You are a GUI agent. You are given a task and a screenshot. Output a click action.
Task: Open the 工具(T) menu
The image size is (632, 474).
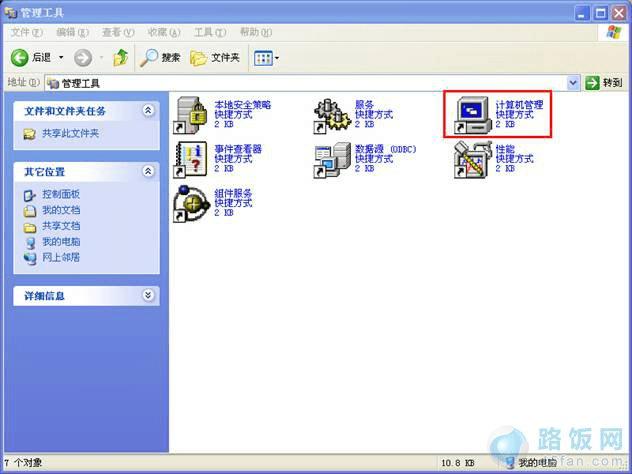click(x=210, y=32)
